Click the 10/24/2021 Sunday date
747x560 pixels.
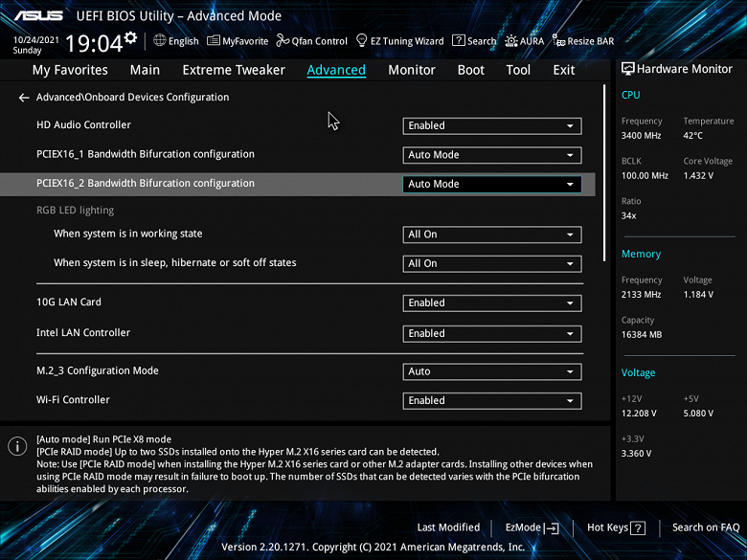point(35,45)
